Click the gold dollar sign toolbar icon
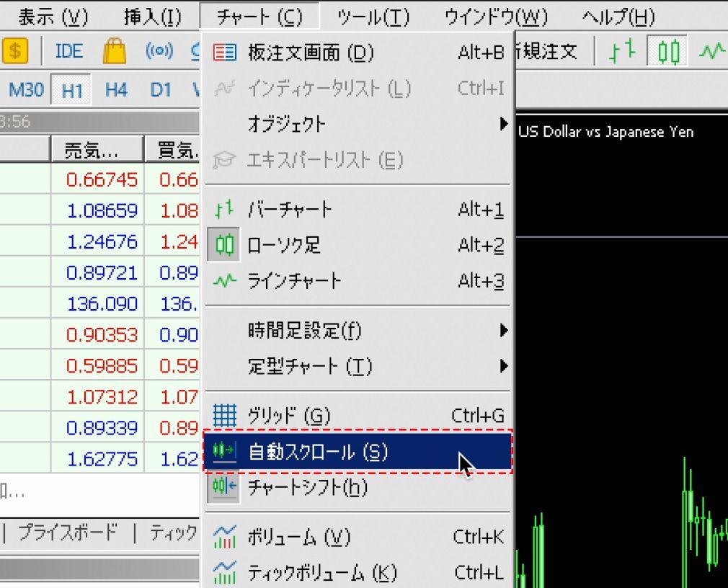 (15, 52)
